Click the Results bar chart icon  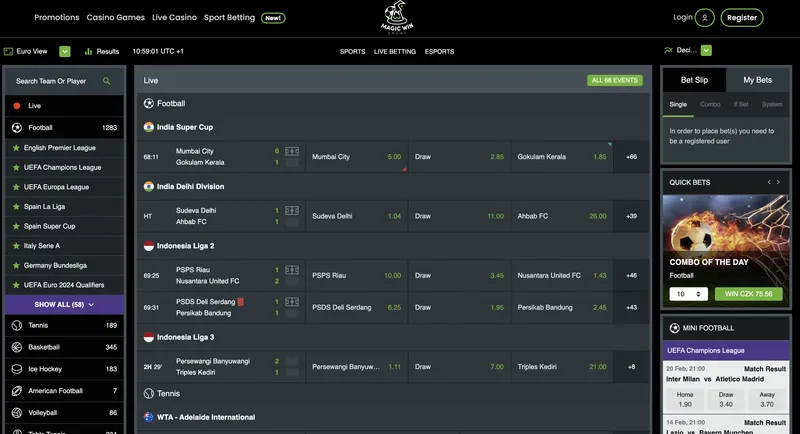click(x=89, y=51)
